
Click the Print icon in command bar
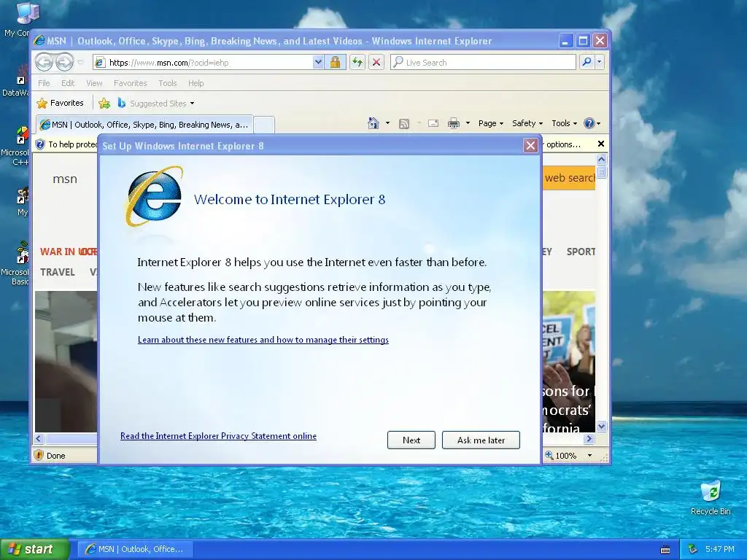point(454,124)
